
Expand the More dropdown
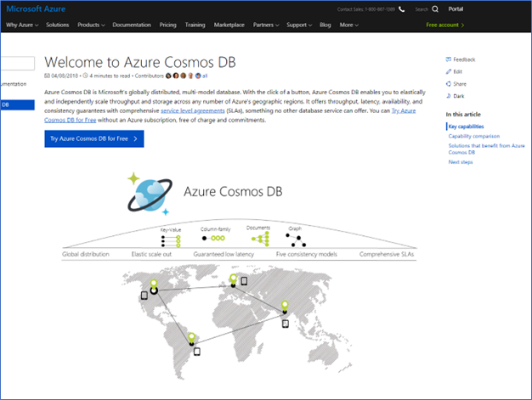tap(348, 25)
